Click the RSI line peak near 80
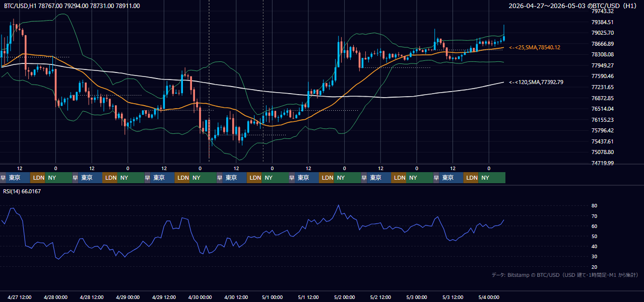This screenshot has height=302, width=644. [338, 205]
